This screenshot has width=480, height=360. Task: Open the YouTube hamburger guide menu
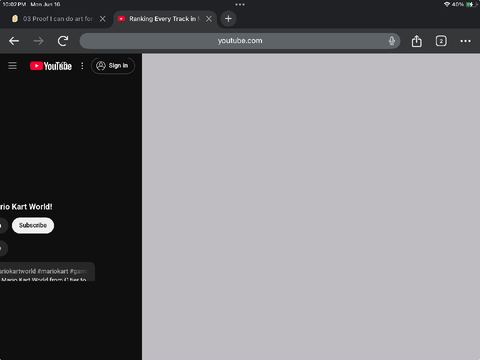(12, 66)
